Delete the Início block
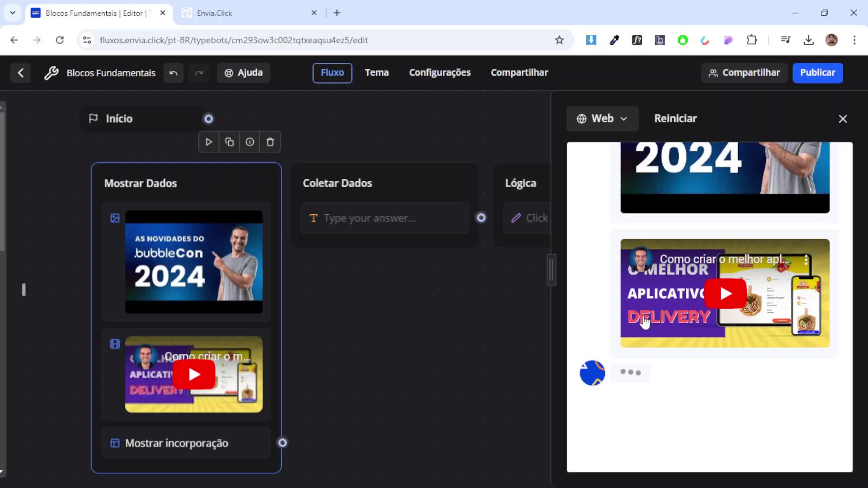 click(270, 141)
